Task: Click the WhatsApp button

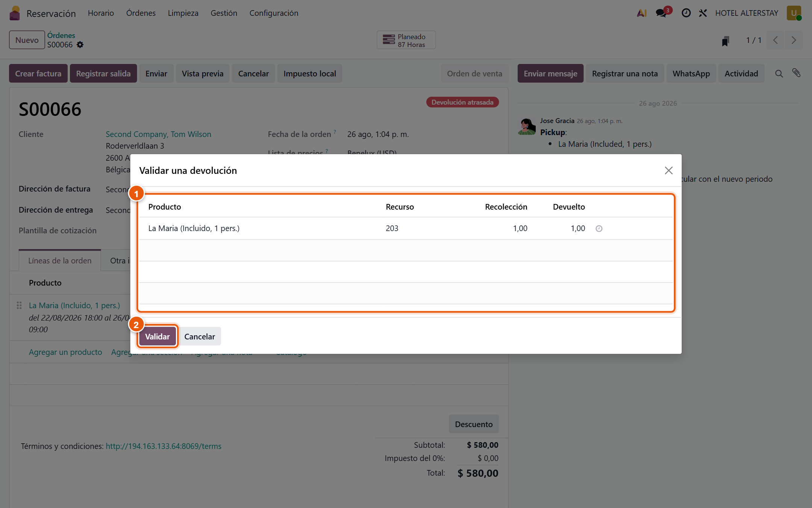Action: (x=691, y=74)
